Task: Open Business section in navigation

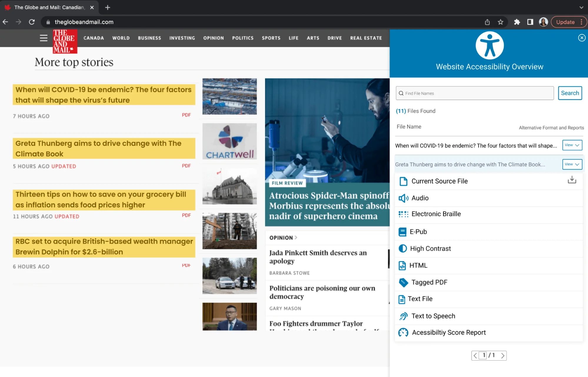Action: pos(149,38)
